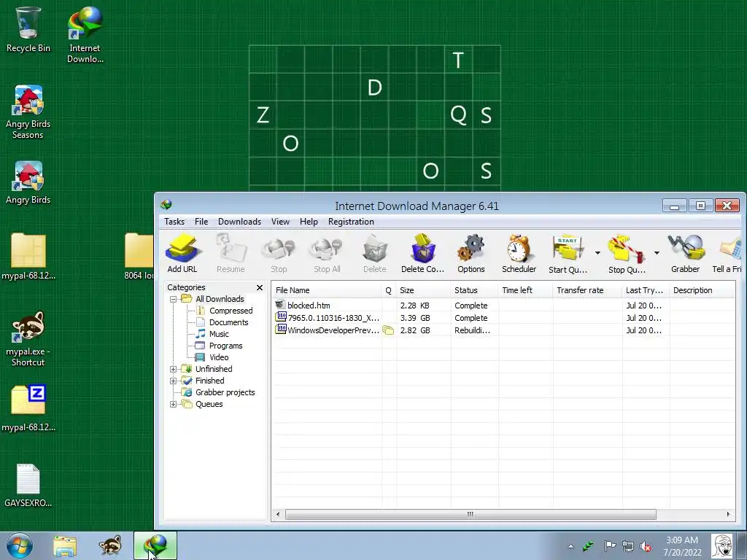Click the Recycle Bin desktop icon
747x560 pixels.
click(x=28, y=28)
